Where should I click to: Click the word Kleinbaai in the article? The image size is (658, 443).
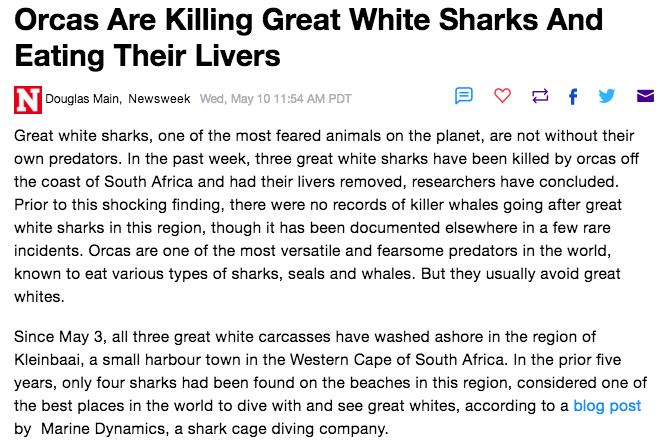point(47,360)
